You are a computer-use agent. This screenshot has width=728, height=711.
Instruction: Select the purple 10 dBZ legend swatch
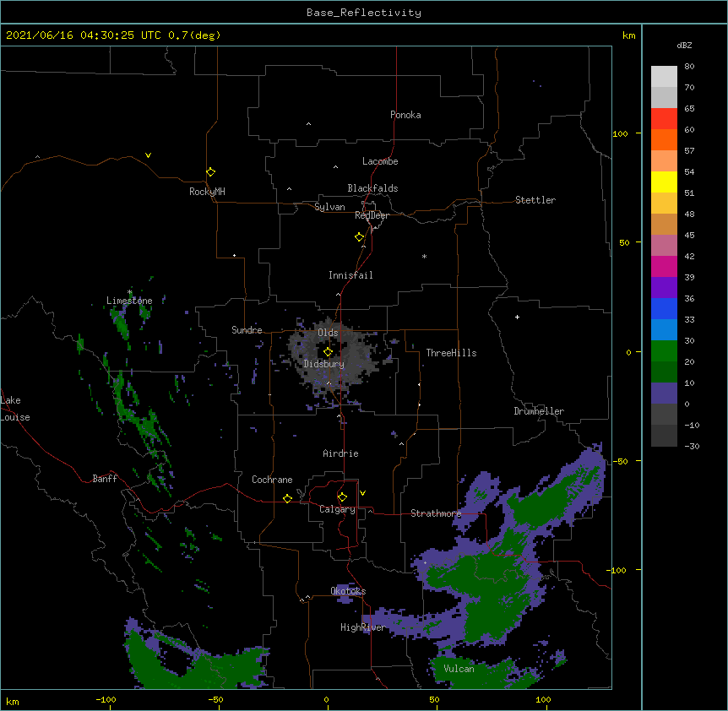664,393
